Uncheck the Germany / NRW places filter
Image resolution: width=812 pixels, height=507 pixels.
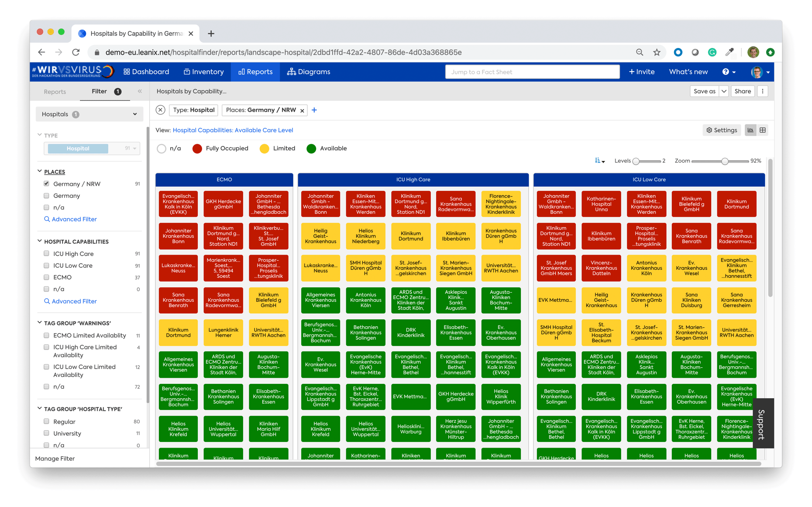pyautogui.click(x=46, y=183)
